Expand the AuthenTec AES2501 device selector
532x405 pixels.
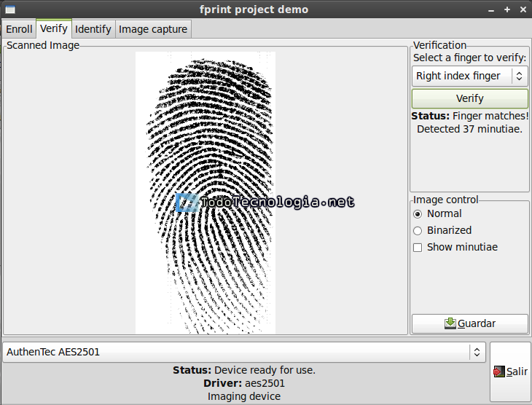[243, 352]
